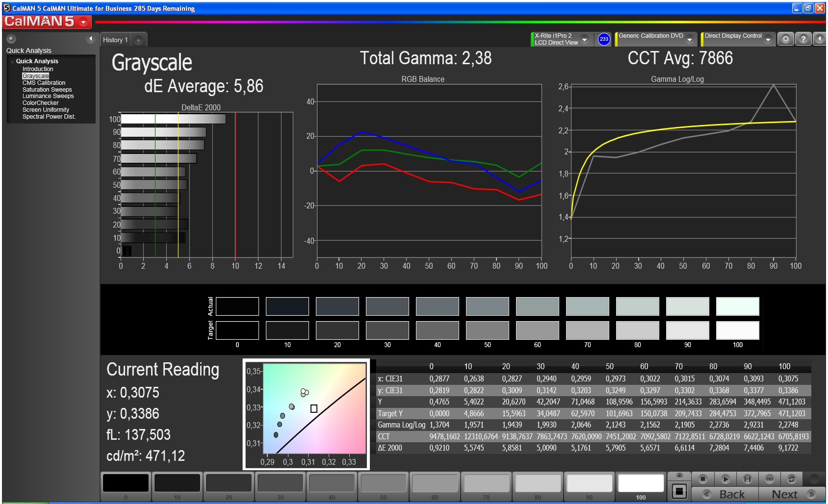Click the Target Y value 471,1203
The height and width of the screenshot is (504, 828).
tap(792, 414)
